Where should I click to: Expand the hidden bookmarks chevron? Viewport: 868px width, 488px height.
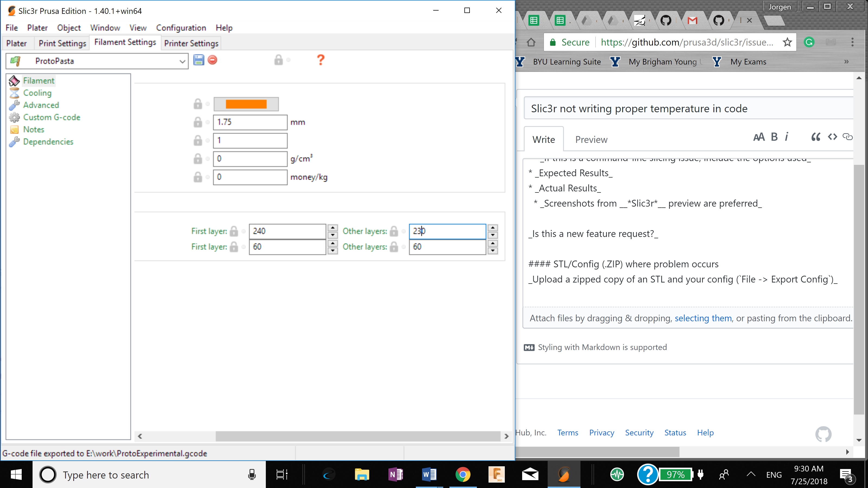tap(846, 62)
